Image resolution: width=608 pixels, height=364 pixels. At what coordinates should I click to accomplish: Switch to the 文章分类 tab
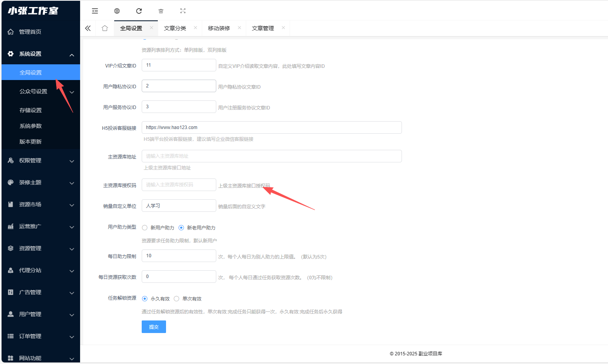click(175, 28)
